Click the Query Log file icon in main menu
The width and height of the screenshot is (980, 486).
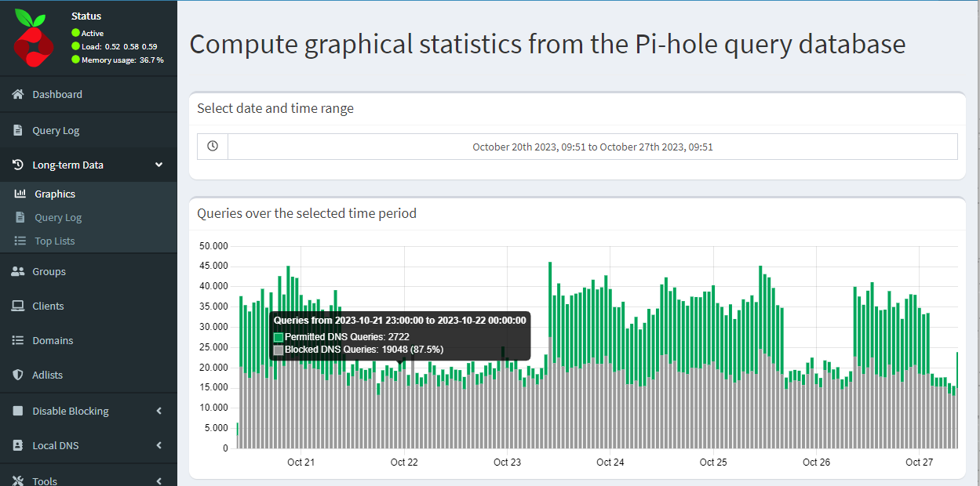click(17, 130)
